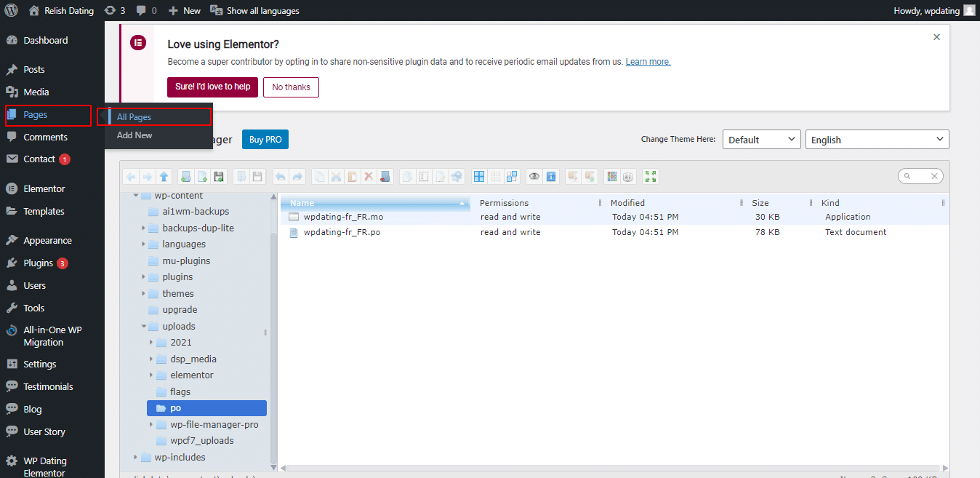
Task: Click the file manager Forward arrow icon
Action: 148,176
